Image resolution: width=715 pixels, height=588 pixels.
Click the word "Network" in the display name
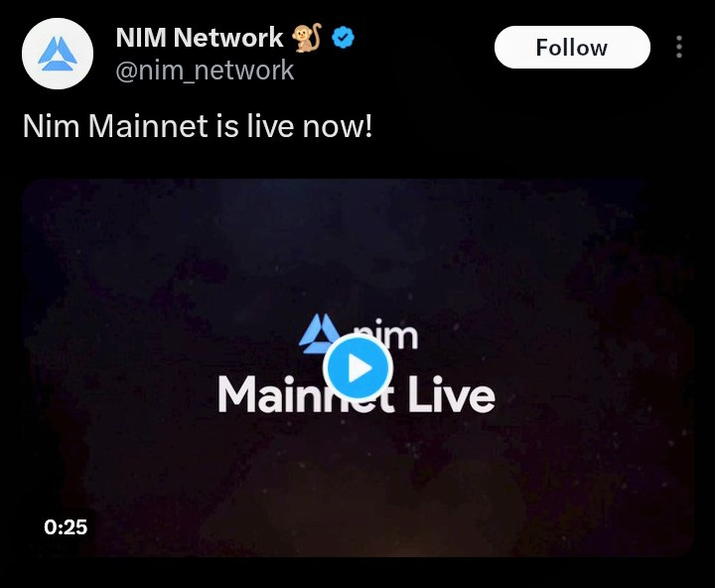(x=228, y=38)
